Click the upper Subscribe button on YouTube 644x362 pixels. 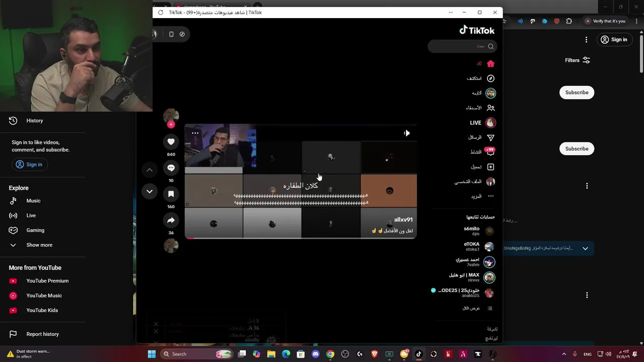[x=577, y=93]
